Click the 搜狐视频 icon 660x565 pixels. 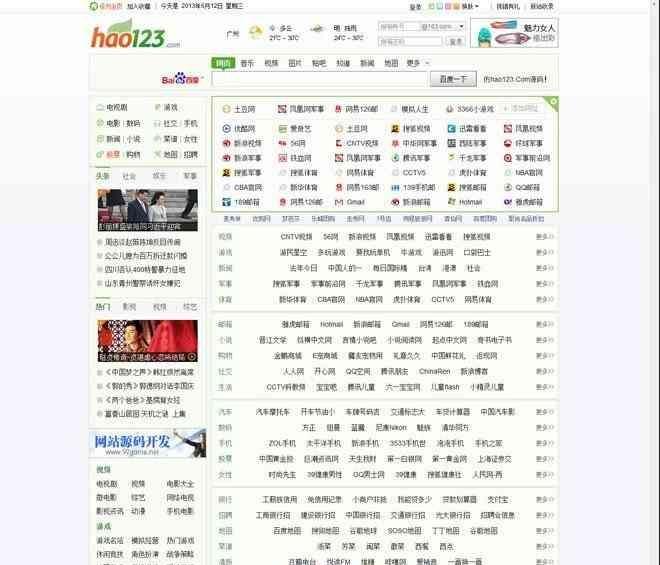(x=395, y=129)
